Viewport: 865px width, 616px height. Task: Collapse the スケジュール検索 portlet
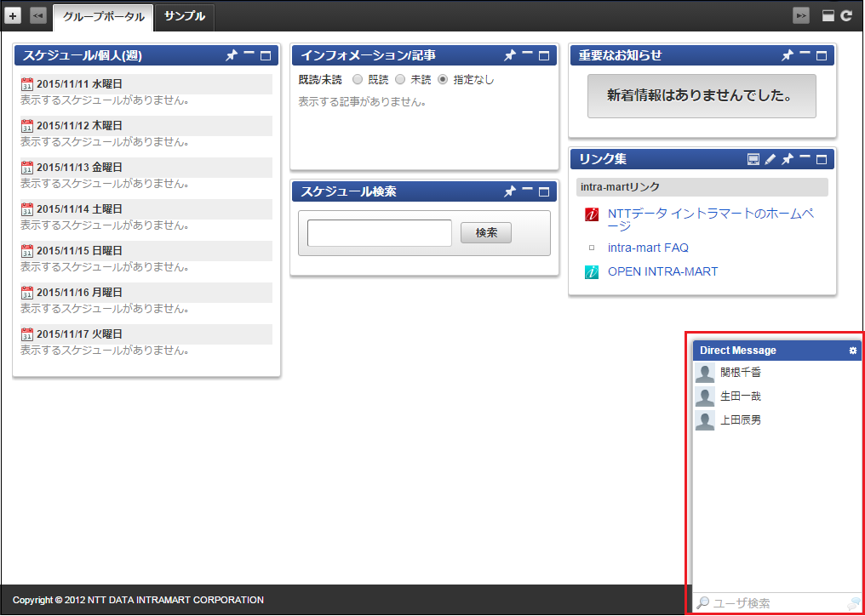527,190
